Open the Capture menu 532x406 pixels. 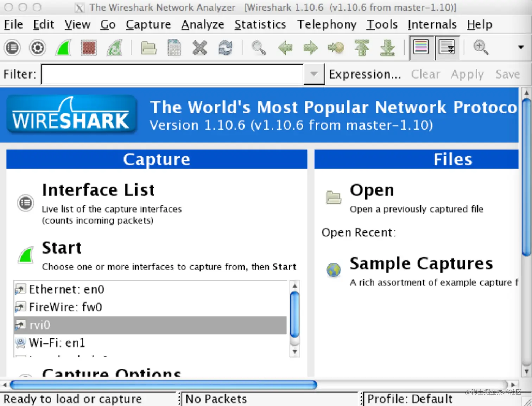click(148, 24)
